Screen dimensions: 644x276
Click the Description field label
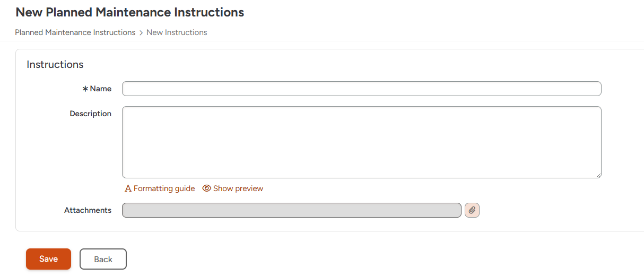pos(91,114)
